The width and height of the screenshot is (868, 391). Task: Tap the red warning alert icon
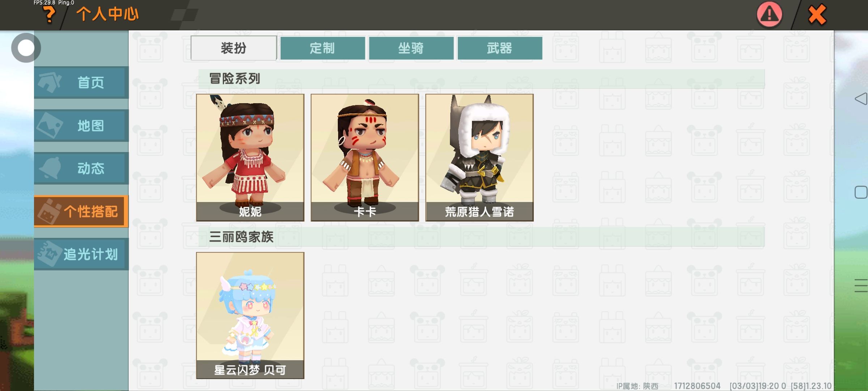(769, 14)
